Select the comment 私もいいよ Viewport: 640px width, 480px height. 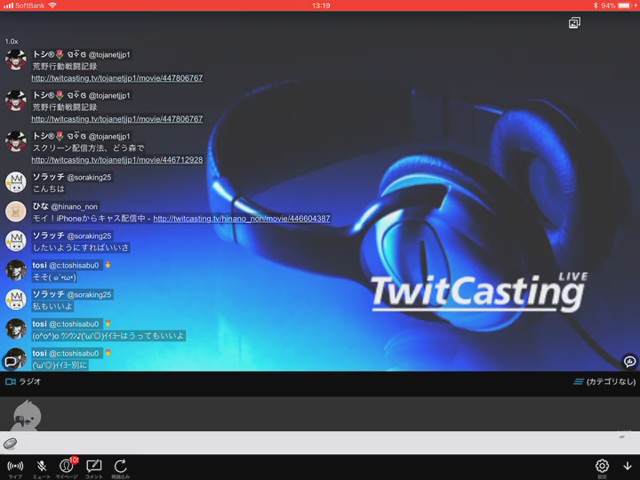pos(53,306)
